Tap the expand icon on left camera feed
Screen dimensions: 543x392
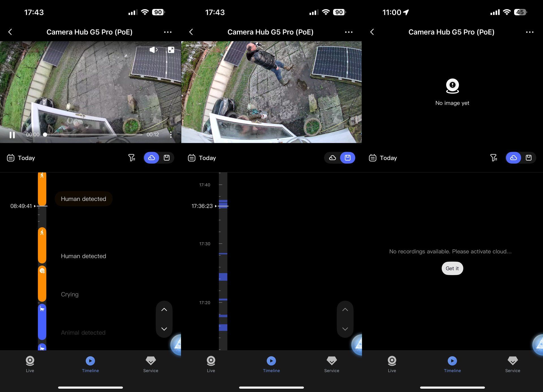point(171,49)
